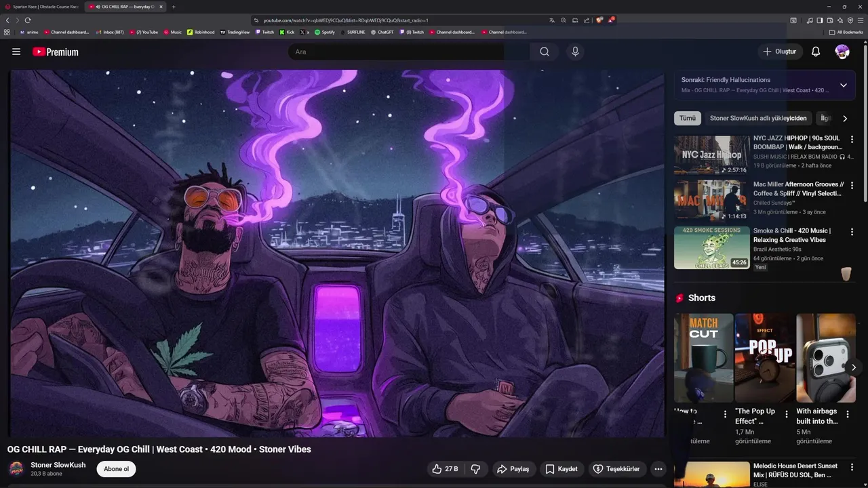Open the Brave Shields lion icon
This screenshot has width=868, height=488.
[599, 20]
